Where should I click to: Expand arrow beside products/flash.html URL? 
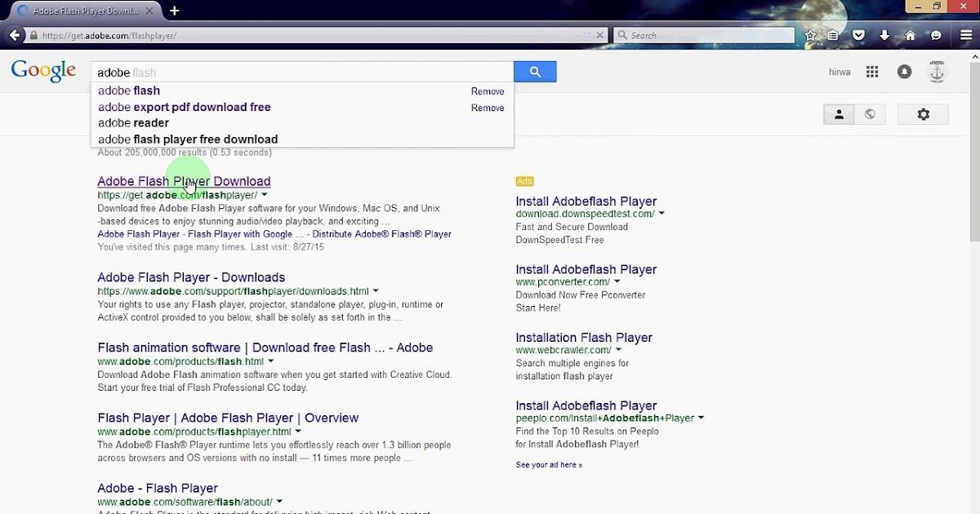[x=270, y=361]
